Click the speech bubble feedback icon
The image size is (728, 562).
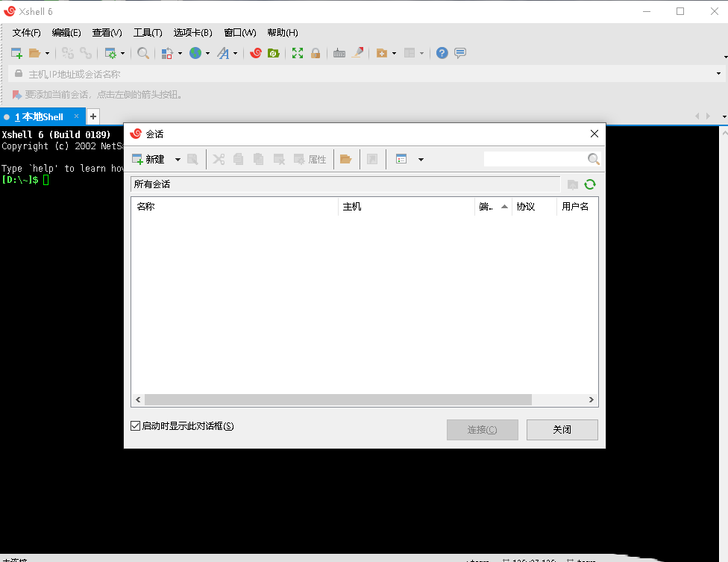[460, 54]
